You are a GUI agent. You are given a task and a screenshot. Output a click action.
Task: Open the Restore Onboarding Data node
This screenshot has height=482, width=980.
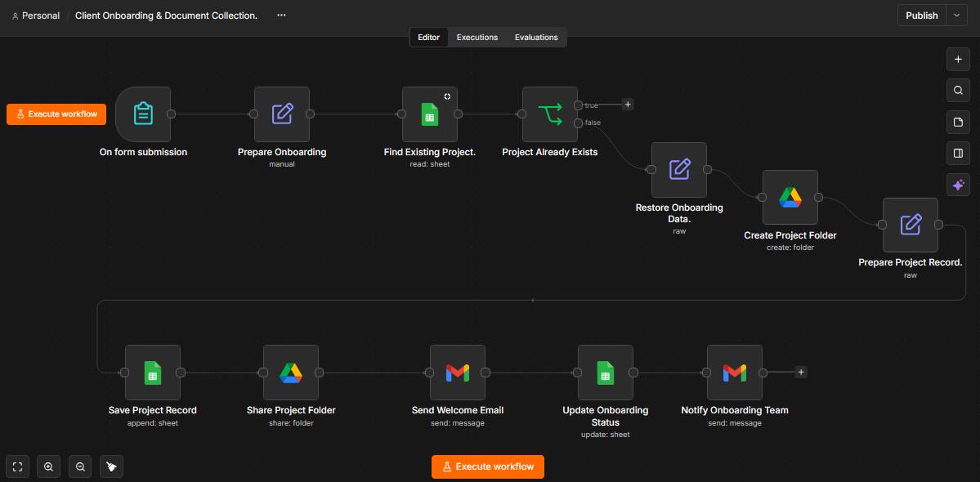click(679, 170)
